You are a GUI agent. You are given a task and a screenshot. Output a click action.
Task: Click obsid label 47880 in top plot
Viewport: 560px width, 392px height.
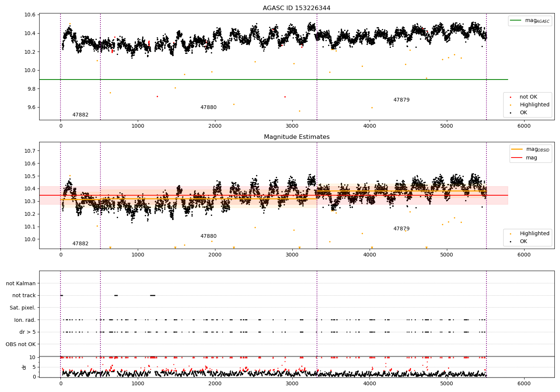[x=208, y=108]
